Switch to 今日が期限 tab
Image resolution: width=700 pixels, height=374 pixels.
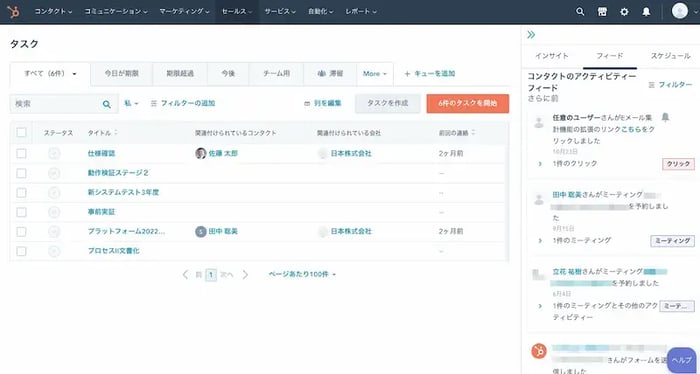pos(121,74)
